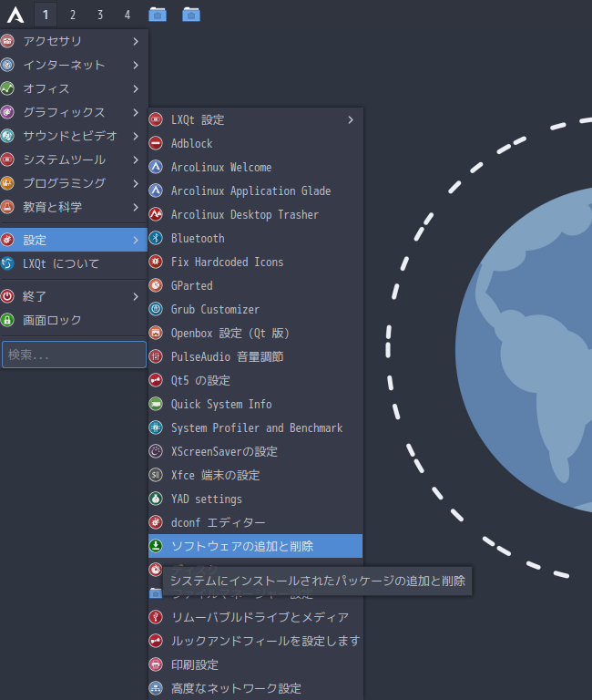Lock the screen via 画面ロック
The width and height of the screenshot is (592, 700).
pos(74,320)
